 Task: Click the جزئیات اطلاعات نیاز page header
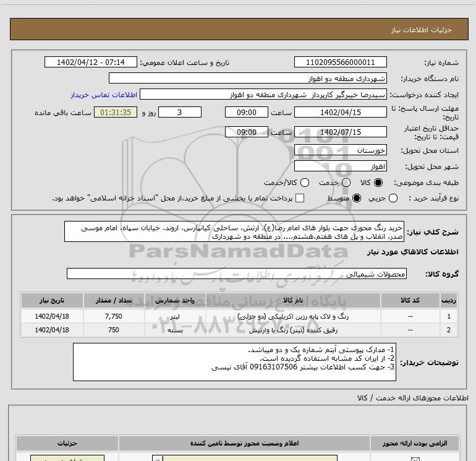point(422,30)
